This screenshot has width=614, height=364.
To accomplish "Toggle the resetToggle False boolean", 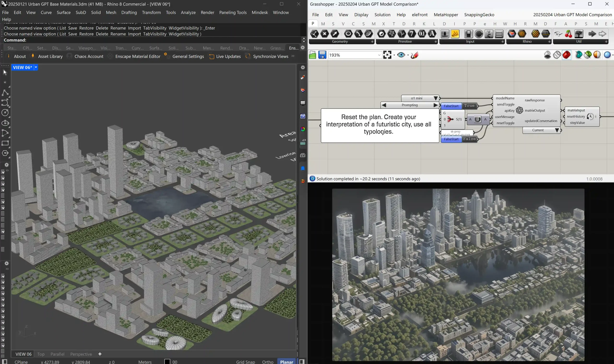I will click(469, 139).
